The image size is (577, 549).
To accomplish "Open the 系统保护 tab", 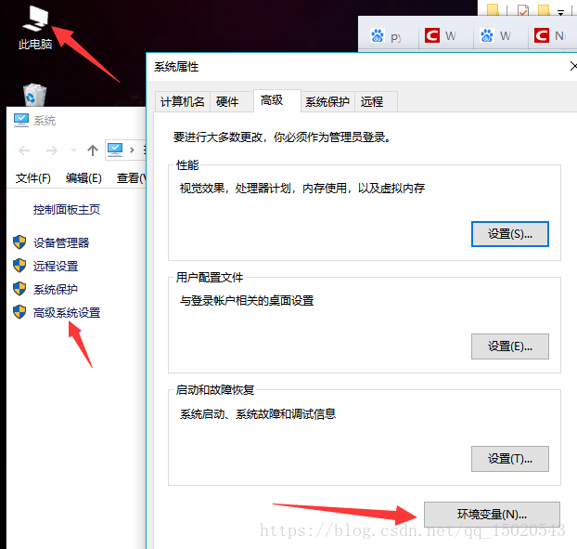I will coord(327,102).
